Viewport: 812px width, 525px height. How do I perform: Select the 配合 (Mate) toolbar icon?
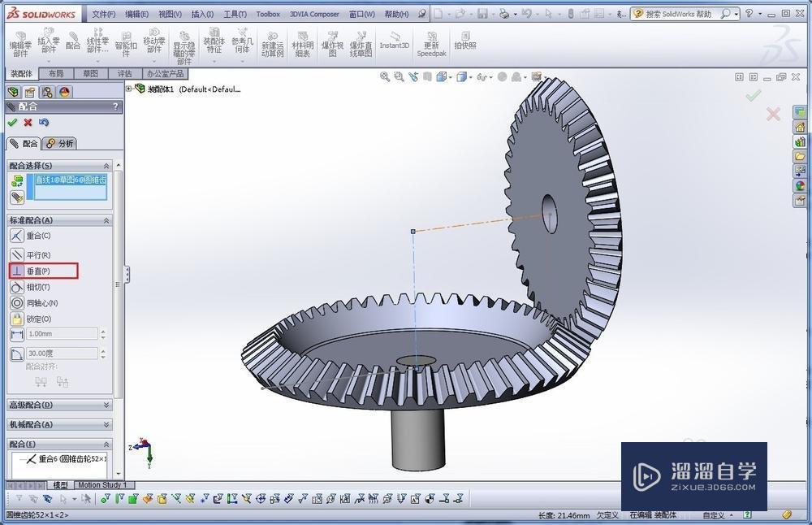point(73,41)
